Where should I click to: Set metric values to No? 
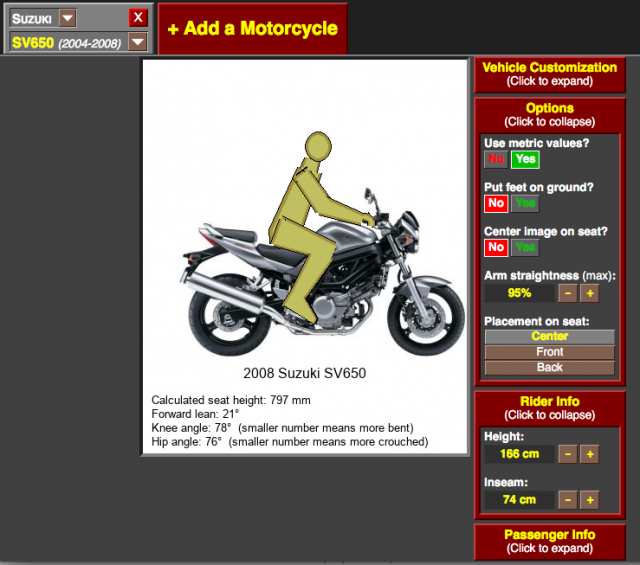pyautogui.click(x=495, y=159)
